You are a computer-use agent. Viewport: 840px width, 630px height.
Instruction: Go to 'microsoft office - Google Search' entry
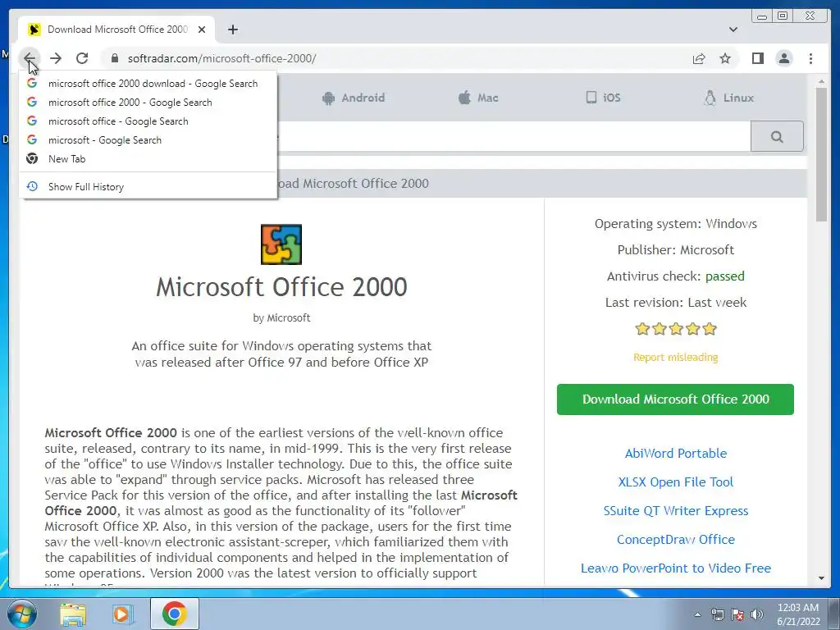coord(148,121)
